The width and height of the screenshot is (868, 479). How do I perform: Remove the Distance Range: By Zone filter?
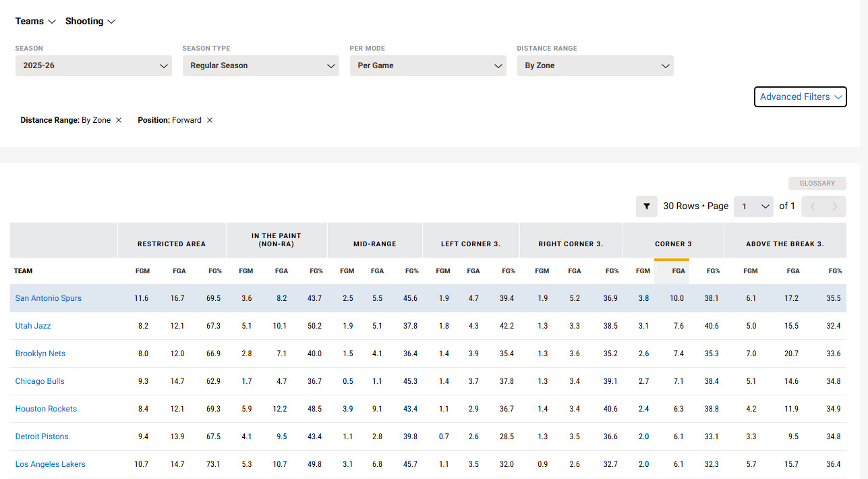point(119,120)
